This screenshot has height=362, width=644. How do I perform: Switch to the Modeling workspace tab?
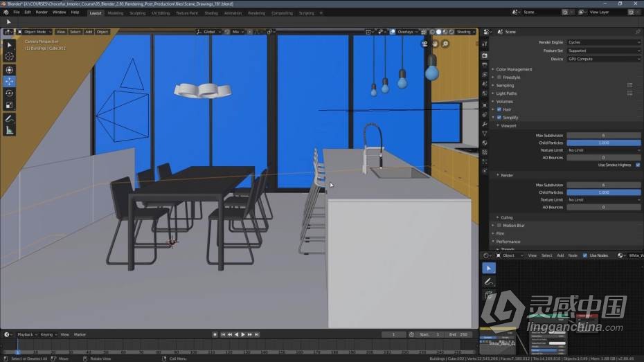pos(116,13)
